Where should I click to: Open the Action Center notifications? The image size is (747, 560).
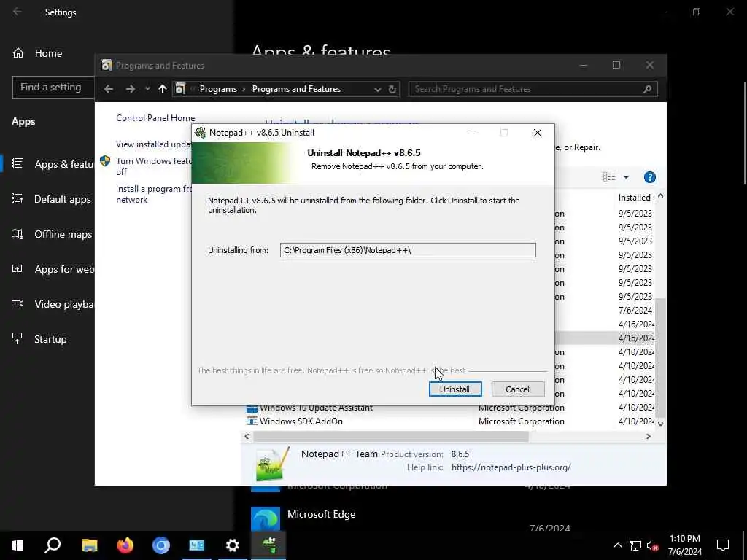723,545
